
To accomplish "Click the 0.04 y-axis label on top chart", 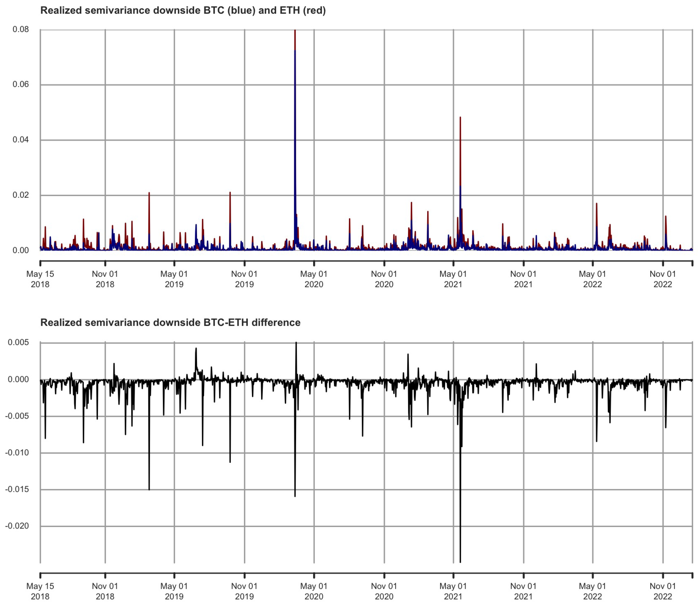I will [21, 140].
